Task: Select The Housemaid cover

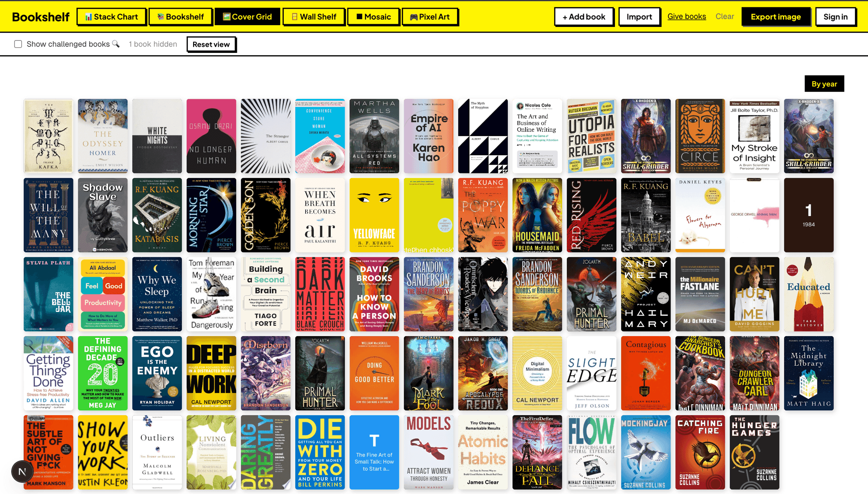Action: tap(537, 215)
